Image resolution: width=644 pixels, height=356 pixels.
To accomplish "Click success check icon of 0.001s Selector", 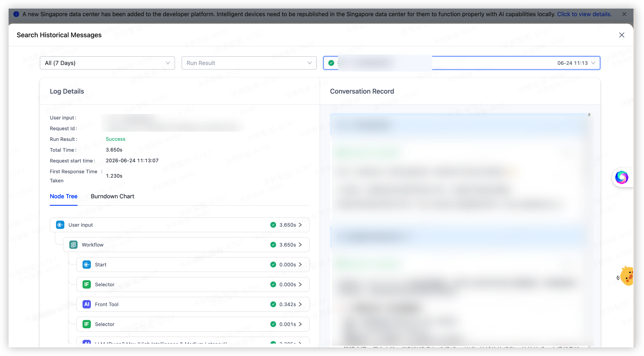I will 273,324.
